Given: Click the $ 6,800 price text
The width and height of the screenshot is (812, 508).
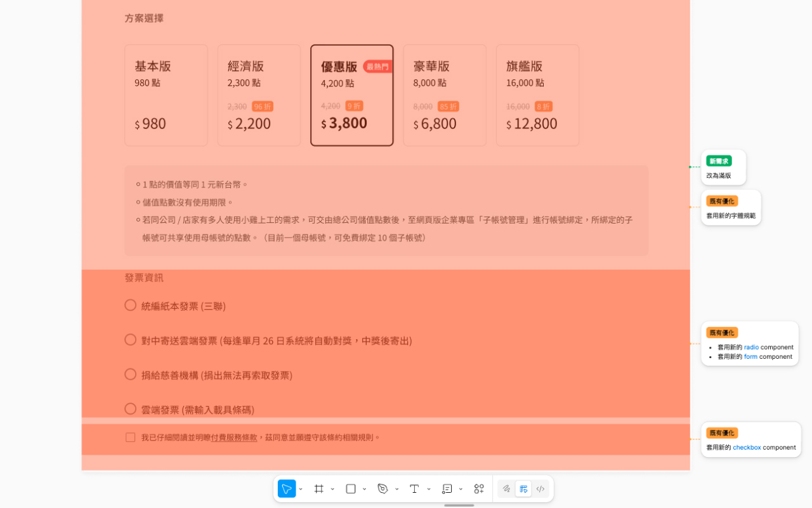Looking at the screenshot, I should [x=435, y=124].
